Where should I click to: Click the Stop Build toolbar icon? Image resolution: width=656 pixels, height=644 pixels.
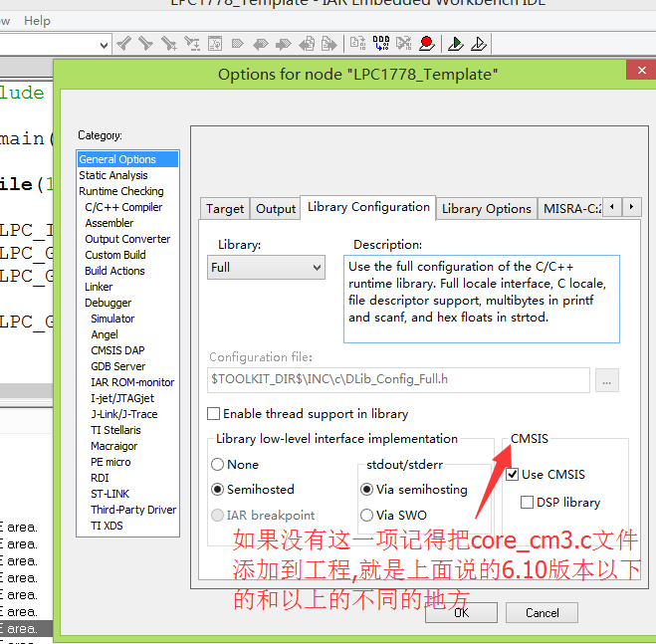[404, 43]
